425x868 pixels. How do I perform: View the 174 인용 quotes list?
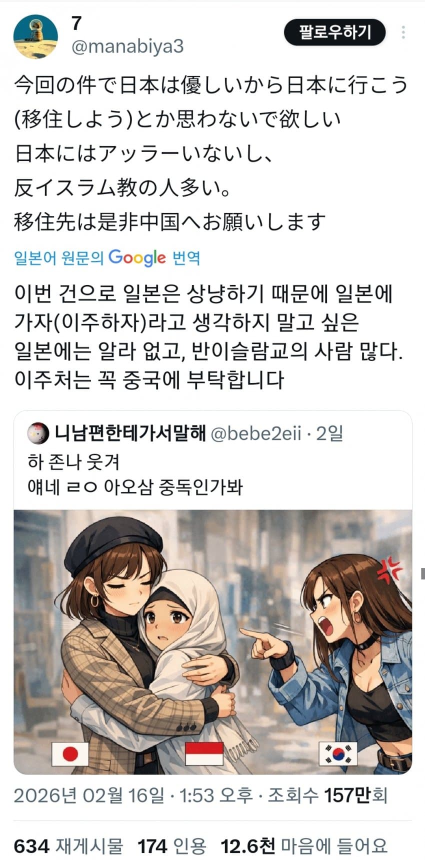click(x=171, y=846)
